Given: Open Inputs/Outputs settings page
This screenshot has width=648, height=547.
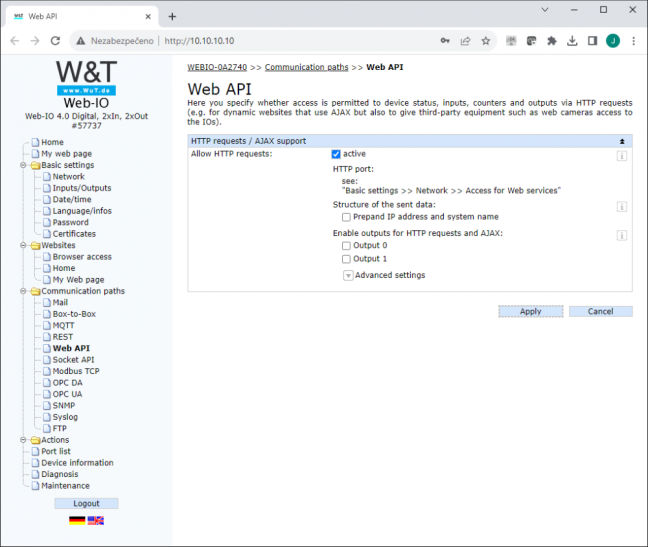Looking at the screenshot, I should point(82,188).
